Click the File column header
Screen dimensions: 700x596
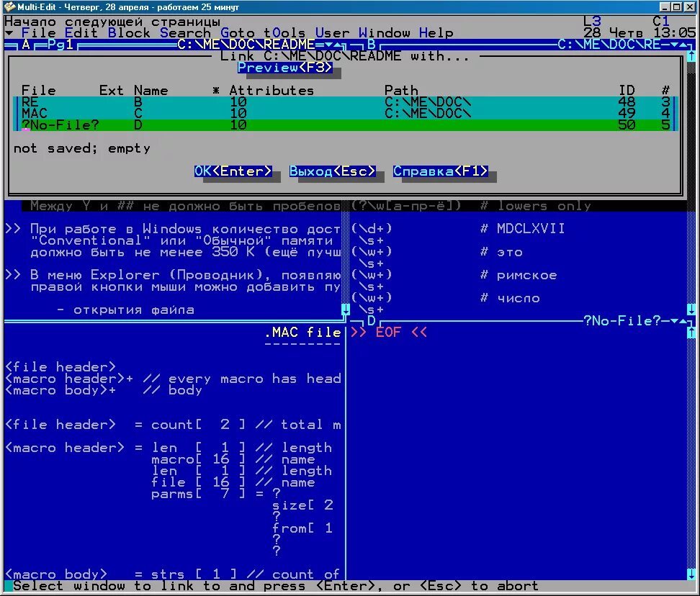38,91
